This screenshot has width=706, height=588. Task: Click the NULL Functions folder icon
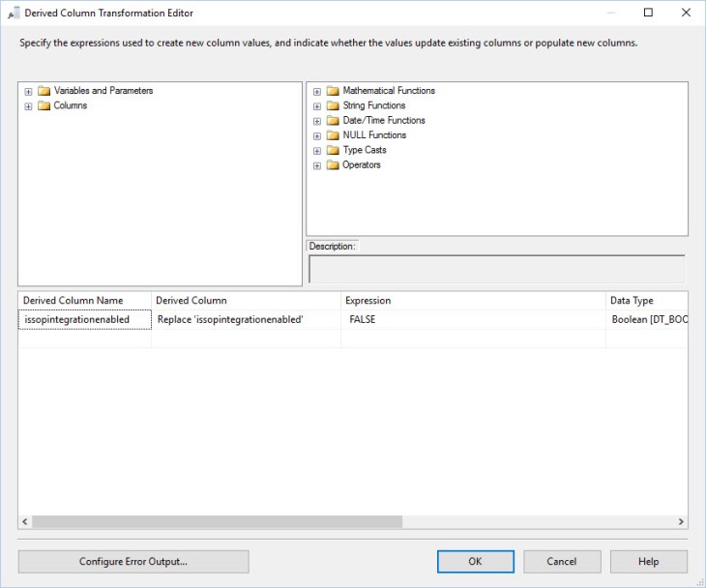click(333, 135)
